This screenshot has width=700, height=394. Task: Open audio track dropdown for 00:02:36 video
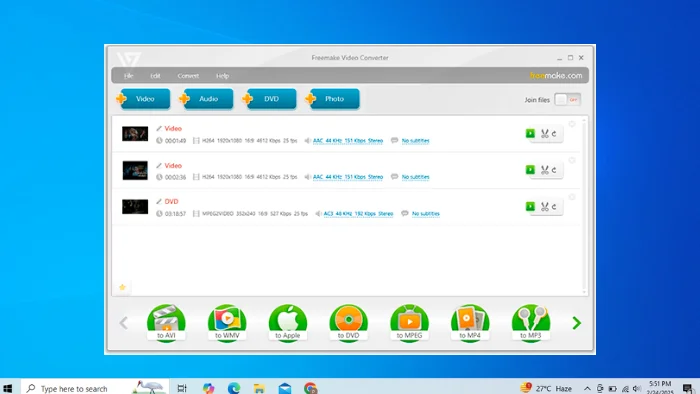[348, 177]
